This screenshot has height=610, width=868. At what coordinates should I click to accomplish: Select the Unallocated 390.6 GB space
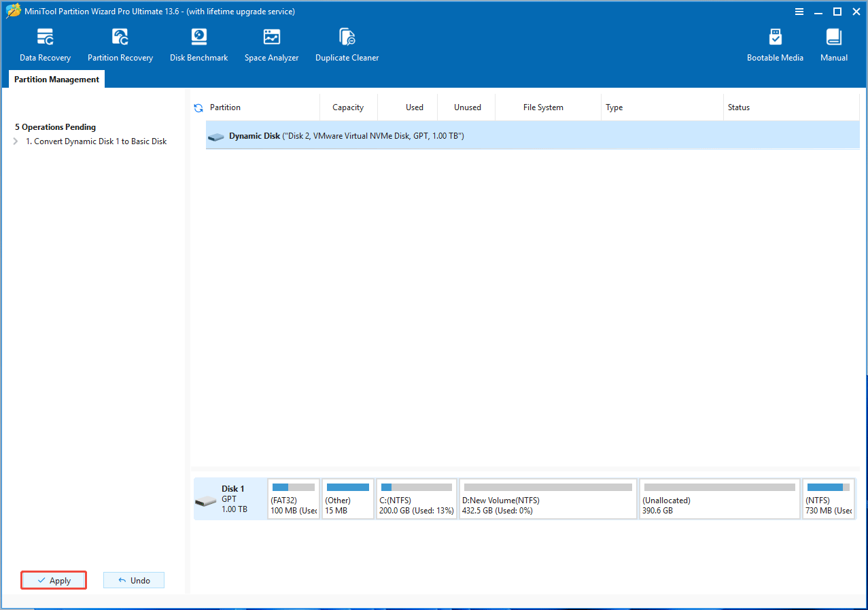(719, 499)
